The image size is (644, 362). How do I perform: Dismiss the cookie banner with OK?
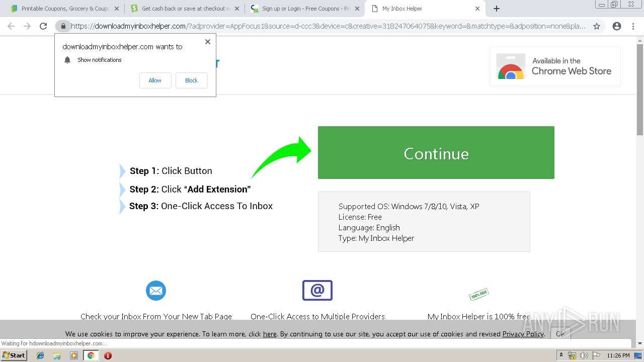point(560,334)
